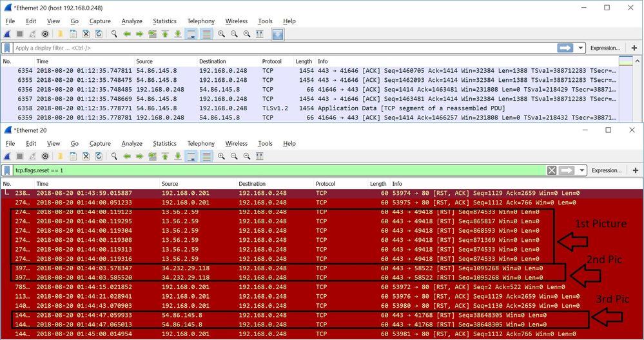Click Start capture shark fin in top window

click(x=7, y=34)
